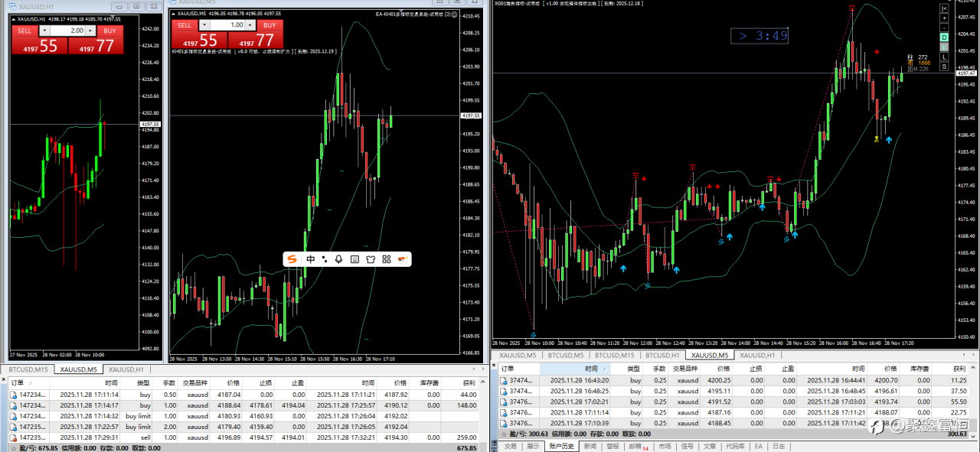Screen dimensions: 980x452
Task: Click order icon of the 4196.89 sell row
Action: [14, 437]
